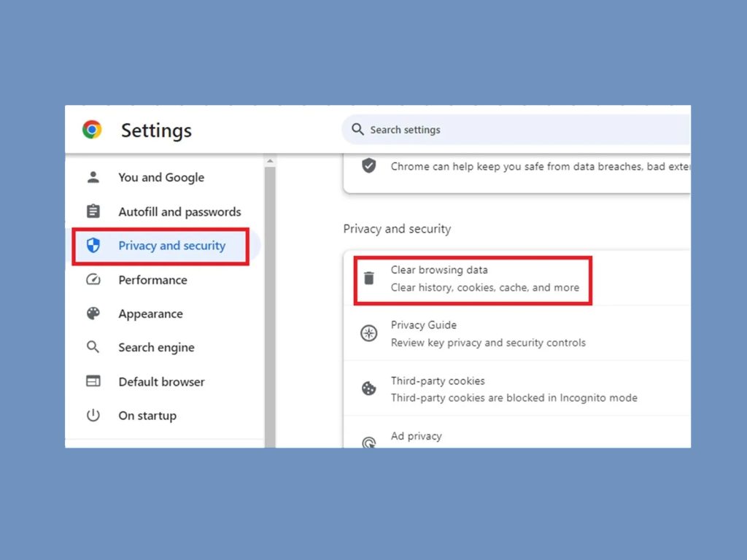Click the cookie icon for Third-party cookies
This screenshot has width=747, height=560.
pyautogui.click(x=368, y=389)
